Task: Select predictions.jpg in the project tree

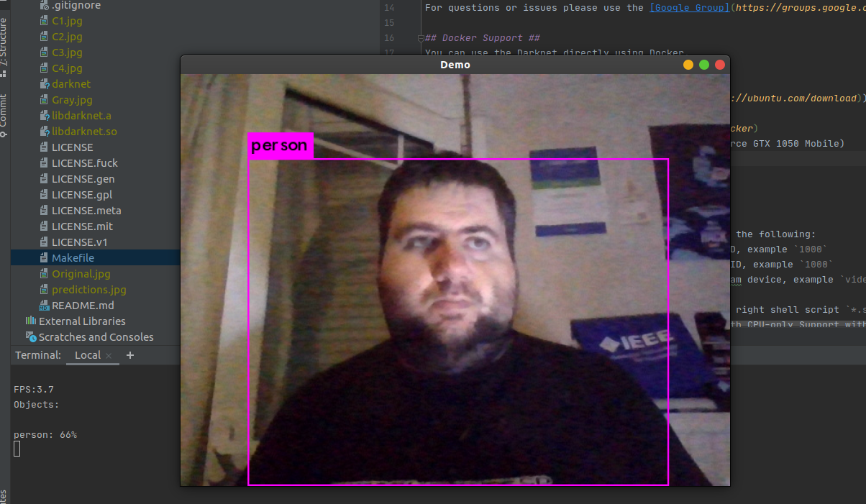Action: click(x=89, y=289)
